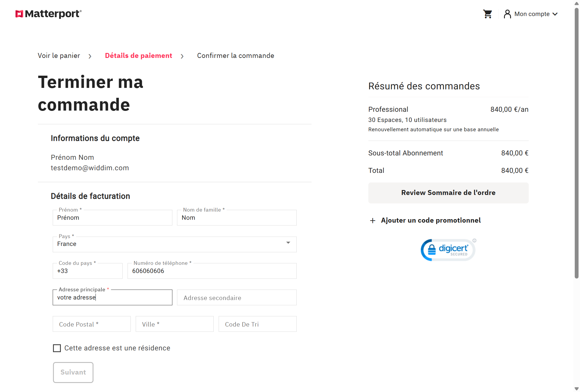
Task: Select Confirmer la commande breadcrumb step
Action: (236, 56)
